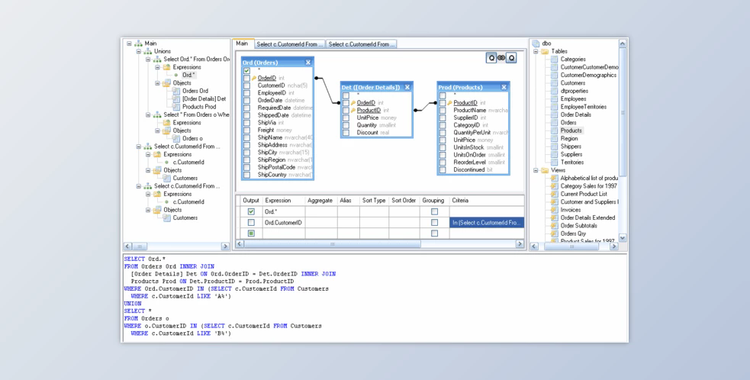Screen dimensions: 750x380
Task: Collapse the Select Ord.* From Orders node
Action: [x=148, y=59]
